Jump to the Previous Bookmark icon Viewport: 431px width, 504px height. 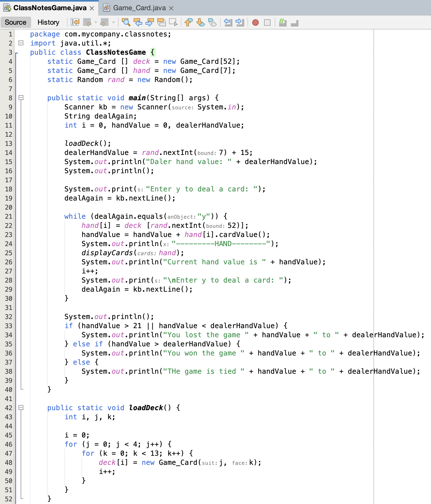coord(188,23)
